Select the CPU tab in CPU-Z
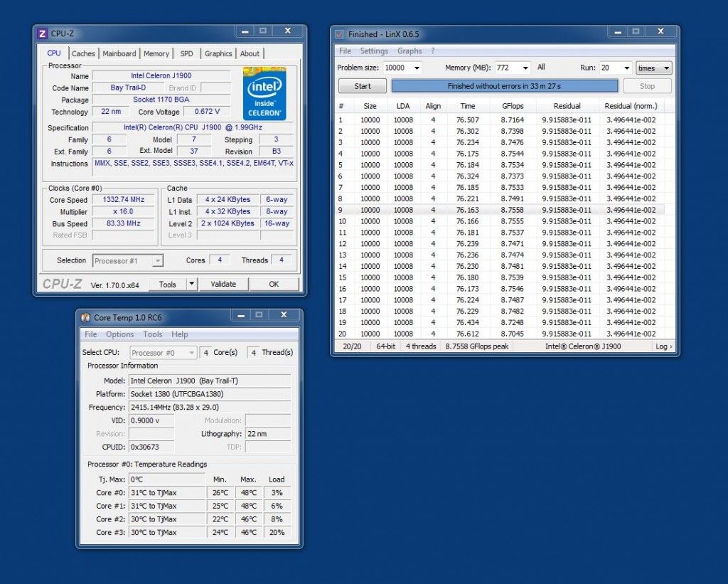The width and height of the screenshot is (728, 584). click(54, 53)
